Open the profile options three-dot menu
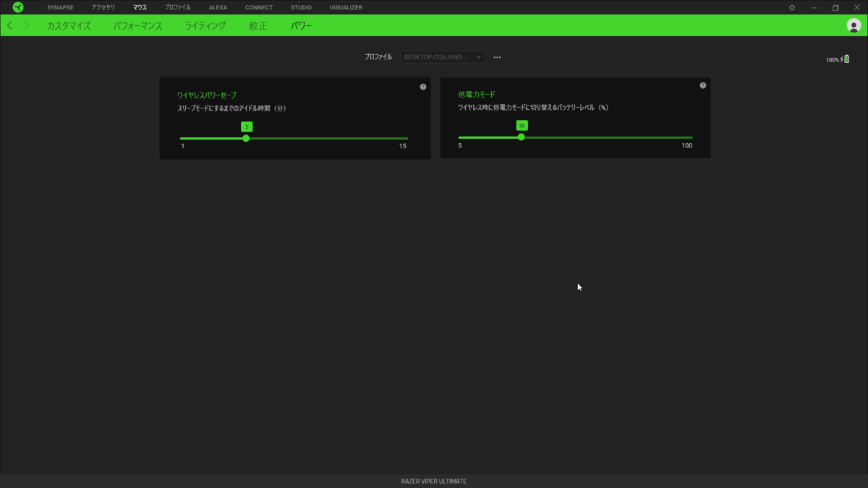Viewport: 868px width, 488px height. coord(497,57)
